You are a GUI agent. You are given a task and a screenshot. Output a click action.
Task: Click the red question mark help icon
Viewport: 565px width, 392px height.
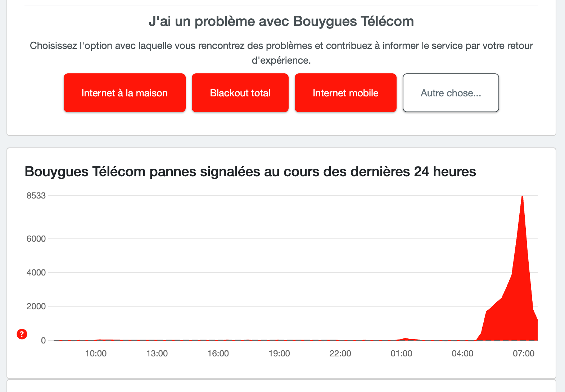click(22, 334)
